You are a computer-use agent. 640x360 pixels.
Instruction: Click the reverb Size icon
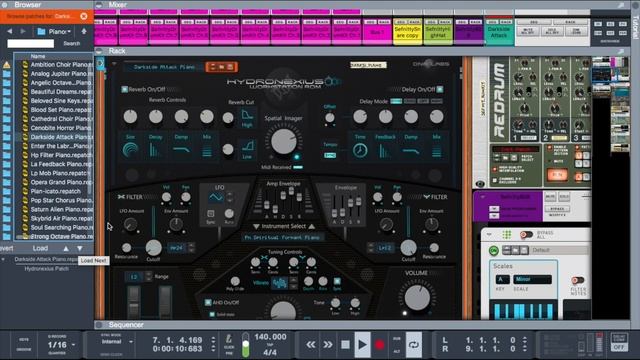[130, 150]
